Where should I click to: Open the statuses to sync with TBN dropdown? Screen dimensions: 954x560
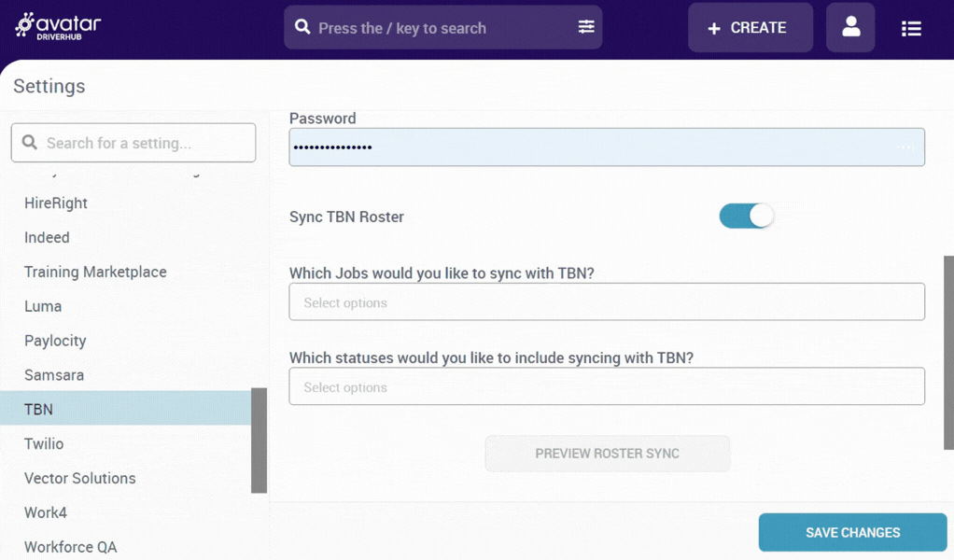click(607, 386)
